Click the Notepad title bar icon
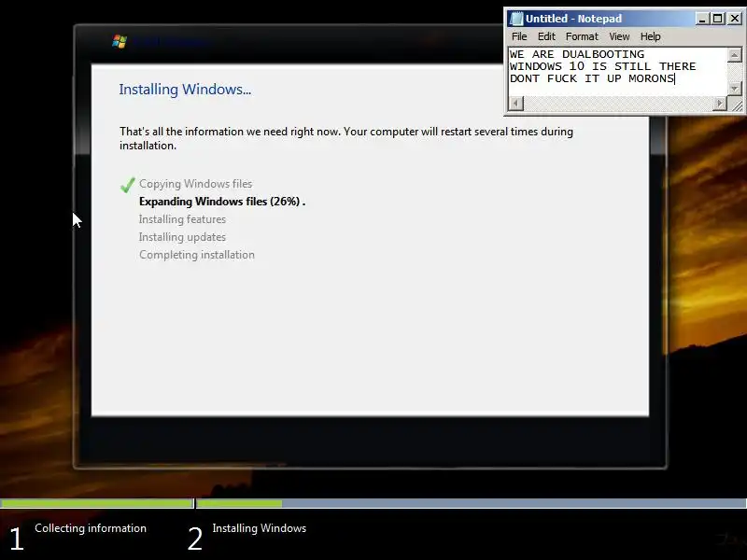 [x=516, y=19]
